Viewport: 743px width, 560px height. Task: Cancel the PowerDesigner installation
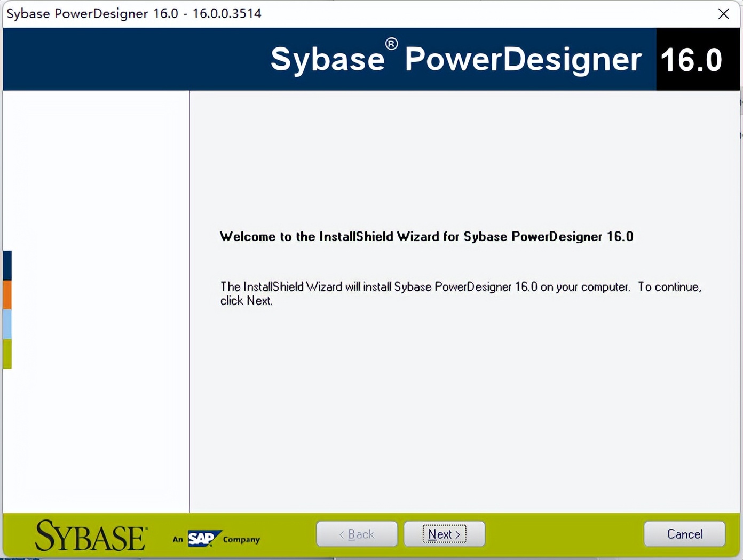click(684, 534)
